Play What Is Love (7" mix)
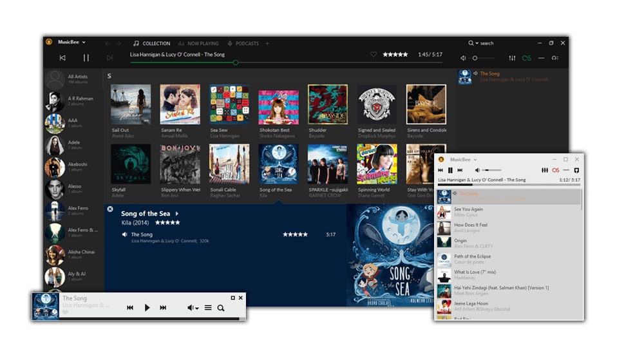The image size is (644, 362). coord(509,275)
